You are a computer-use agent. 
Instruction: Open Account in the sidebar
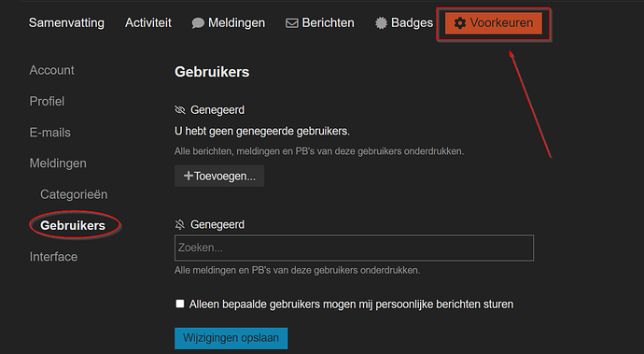(51, 70)
